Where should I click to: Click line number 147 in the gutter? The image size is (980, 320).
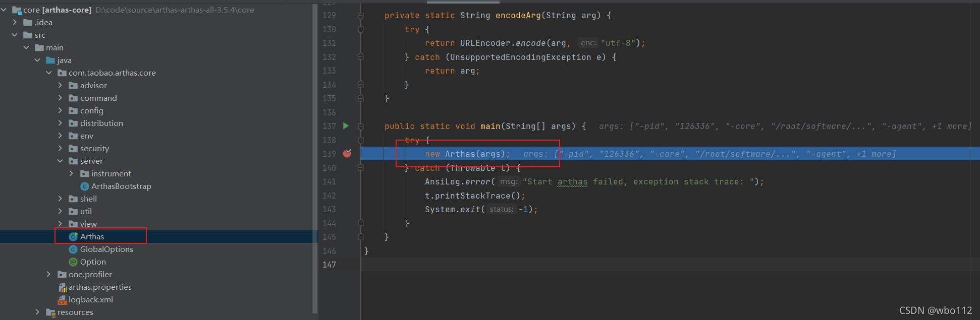click(329, 265)
